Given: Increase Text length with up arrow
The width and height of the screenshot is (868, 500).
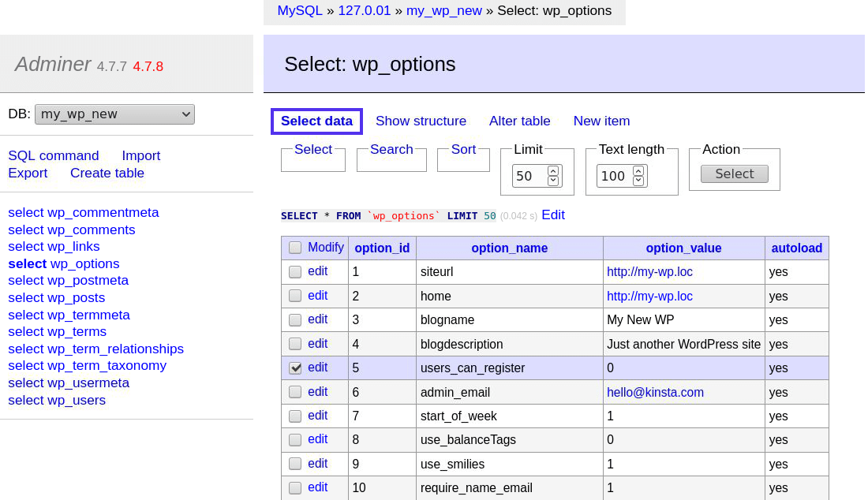Looking at the screenshot, I should [x=638, y=170].
